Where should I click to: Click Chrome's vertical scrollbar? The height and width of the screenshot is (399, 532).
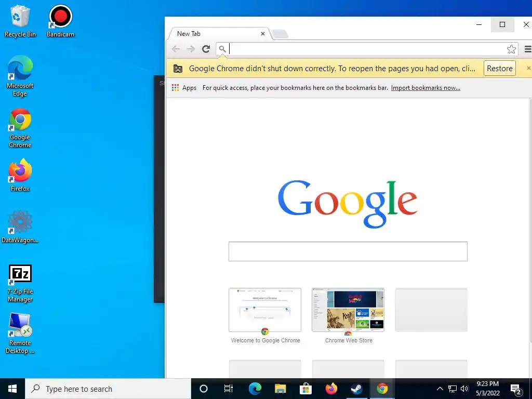click(x=530, y=220)
